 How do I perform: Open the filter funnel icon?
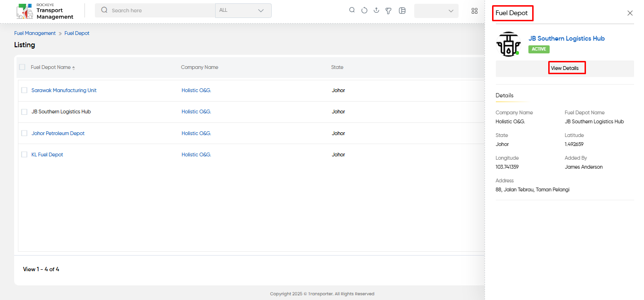pyautogui.click(x=389, y=10)
